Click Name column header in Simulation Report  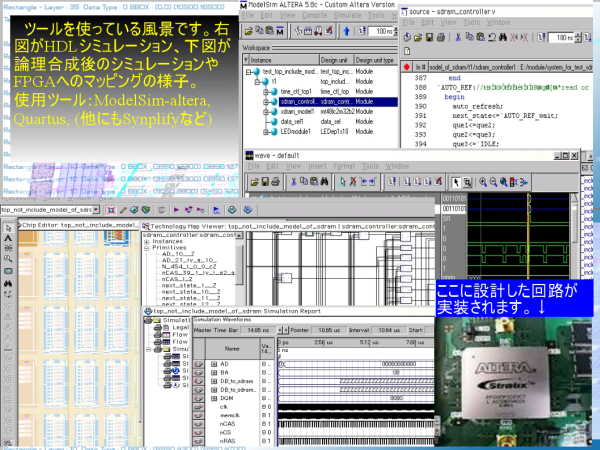232,349
